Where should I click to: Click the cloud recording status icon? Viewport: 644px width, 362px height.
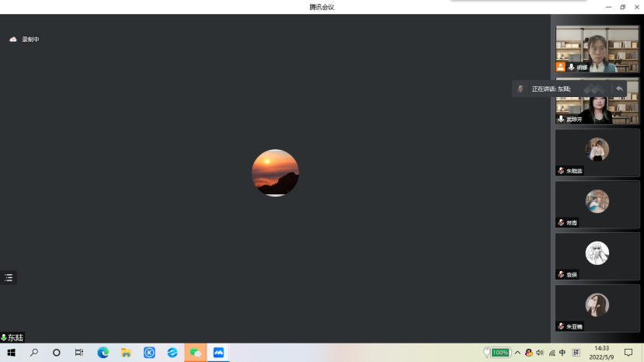click(x=13, y=39)
